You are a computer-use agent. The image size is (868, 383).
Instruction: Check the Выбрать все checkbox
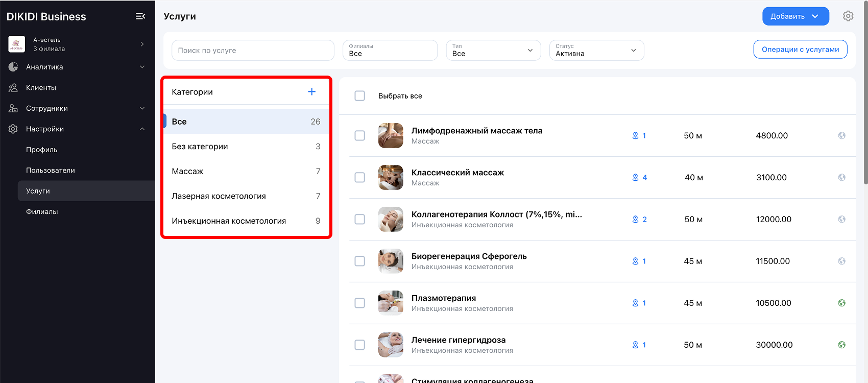360,96
